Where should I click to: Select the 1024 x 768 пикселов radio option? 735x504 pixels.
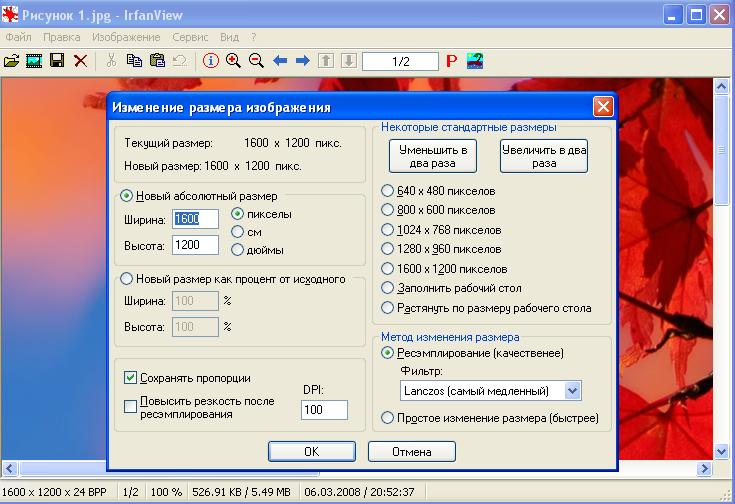pyautogui.click(x=388, y=229)
